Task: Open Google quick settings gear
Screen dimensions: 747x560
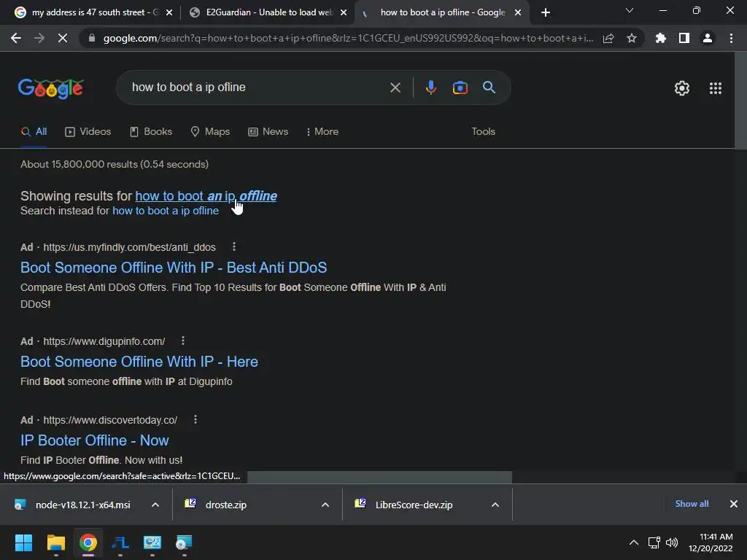Action: pos(682,88)
